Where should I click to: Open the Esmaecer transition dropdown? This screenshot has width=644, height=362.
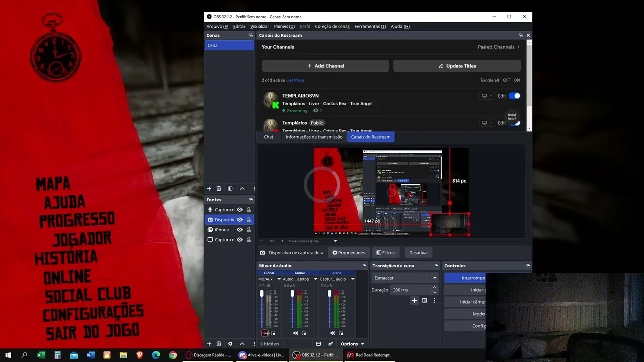pos(406,278)
